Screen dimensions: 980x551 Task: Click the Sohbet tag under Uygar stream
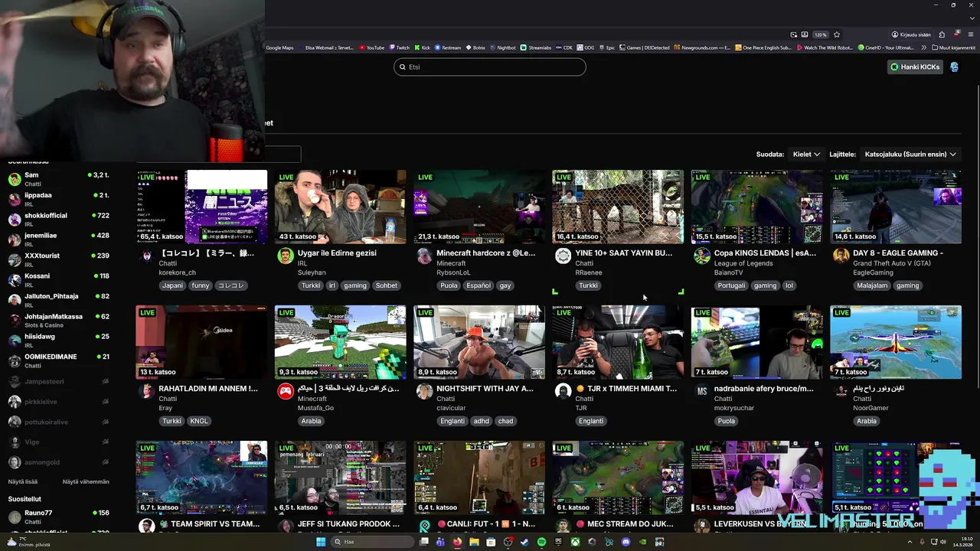(387, 285)
